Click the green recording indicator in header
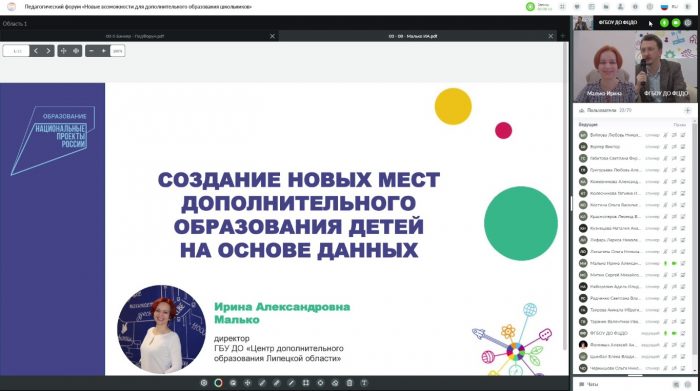 [530, 7]
